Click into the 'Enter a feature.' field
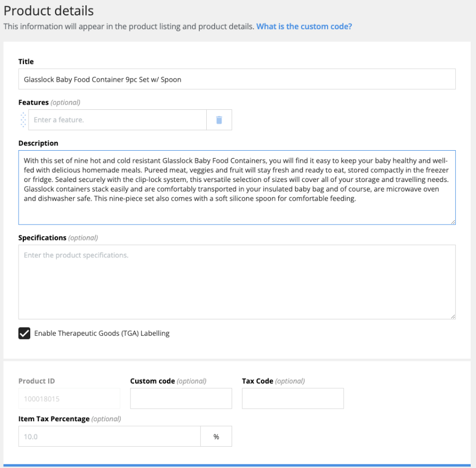The height and width of the screenshot is (468, 476). (117, 120)
